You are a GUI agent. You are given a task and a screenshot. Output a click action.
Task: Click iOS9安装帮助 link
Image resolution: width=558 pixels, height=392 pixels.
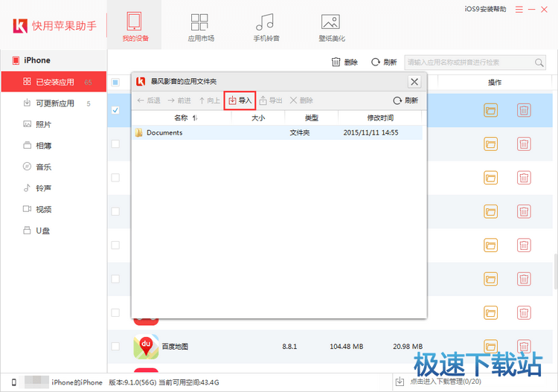point(485,9)
